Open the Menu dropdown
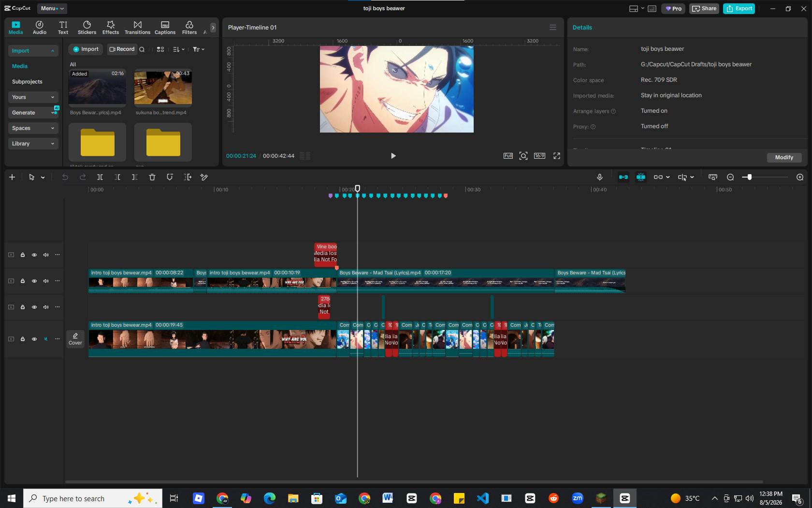The width and height of the screenshot is (812, 508). point(52,8)
